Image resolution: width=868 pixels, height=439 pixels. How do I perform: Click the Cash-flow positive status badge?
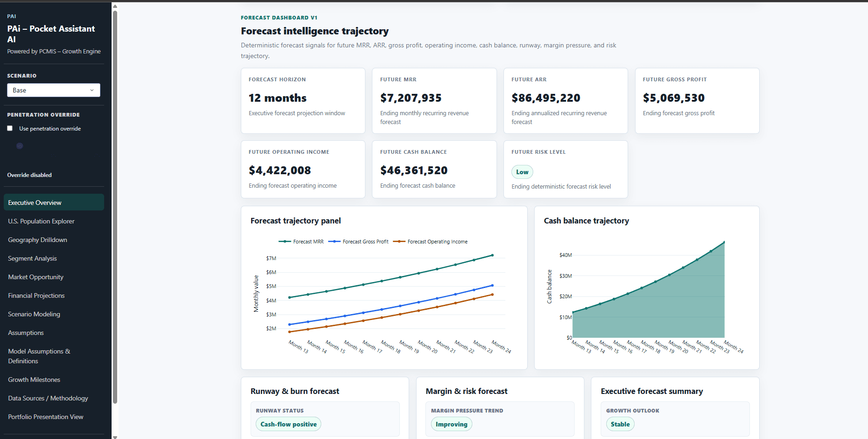288,424
